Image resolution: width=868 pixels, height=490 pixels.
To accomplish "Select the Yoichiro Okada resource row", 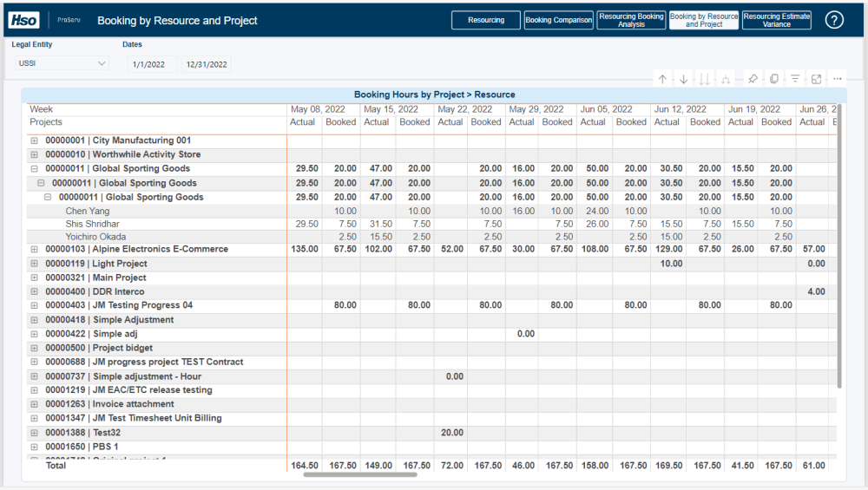I will (95, 237).
